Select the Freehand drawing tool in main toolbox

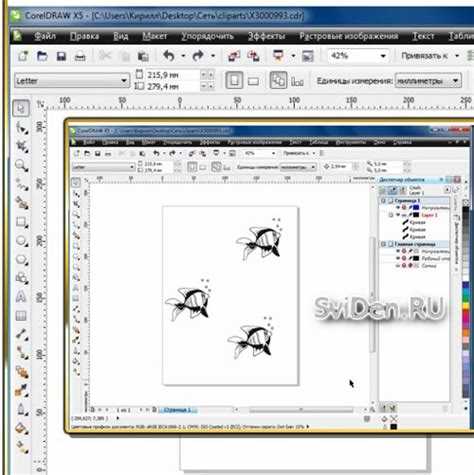pyautogui.click(x=22, y=184)
